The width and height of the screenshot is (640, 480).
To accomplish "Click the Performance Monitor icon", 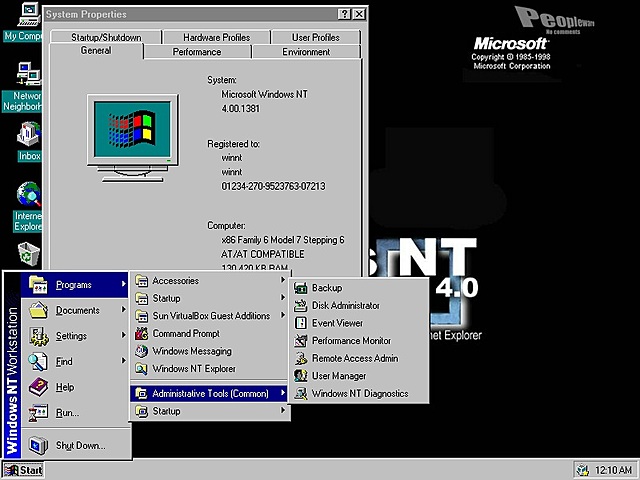I will point(300,340).
